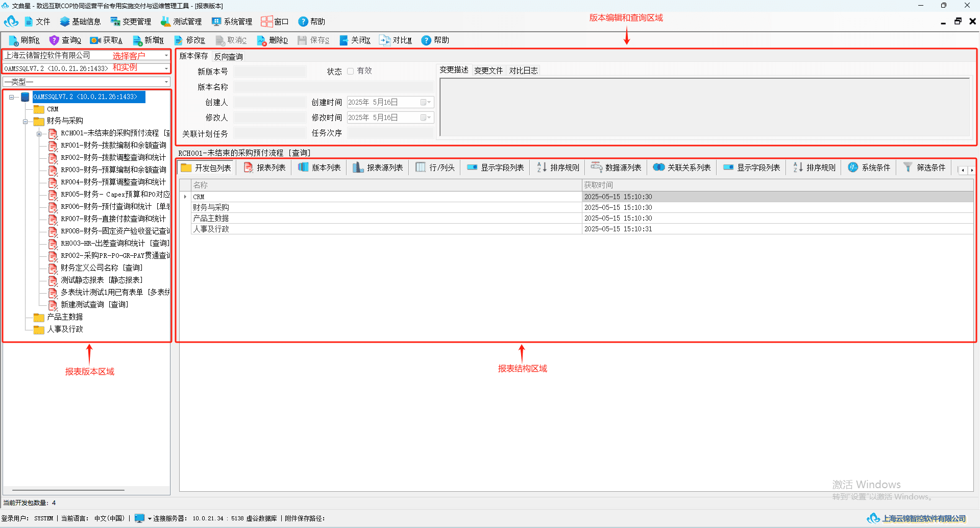Switch to the 报表列表 tab
The width and height of the screenshot is (980, 528).
tap(265, 167)
